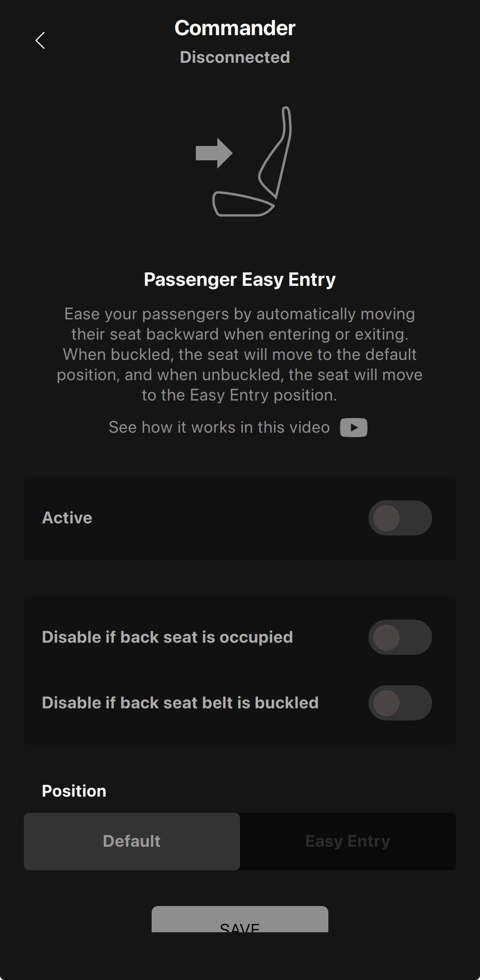Screen dimensions: 480x980
Task: Select the Default position tab
Action: pyautogui.click(x=132, y=841)
